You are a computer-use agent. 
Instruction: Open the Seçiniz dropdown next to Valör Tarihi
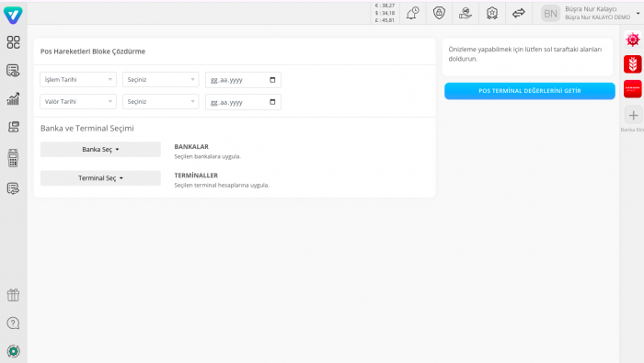click(161, 101)
